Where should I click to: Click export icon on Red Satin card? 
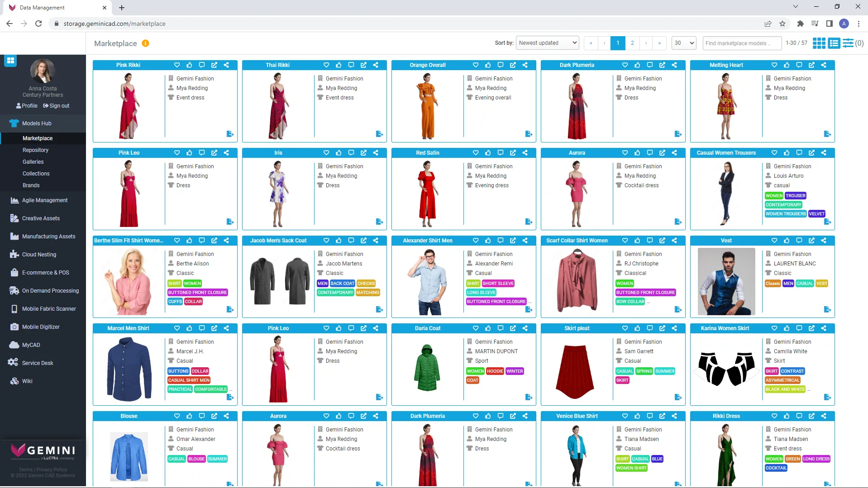point(529,222)
